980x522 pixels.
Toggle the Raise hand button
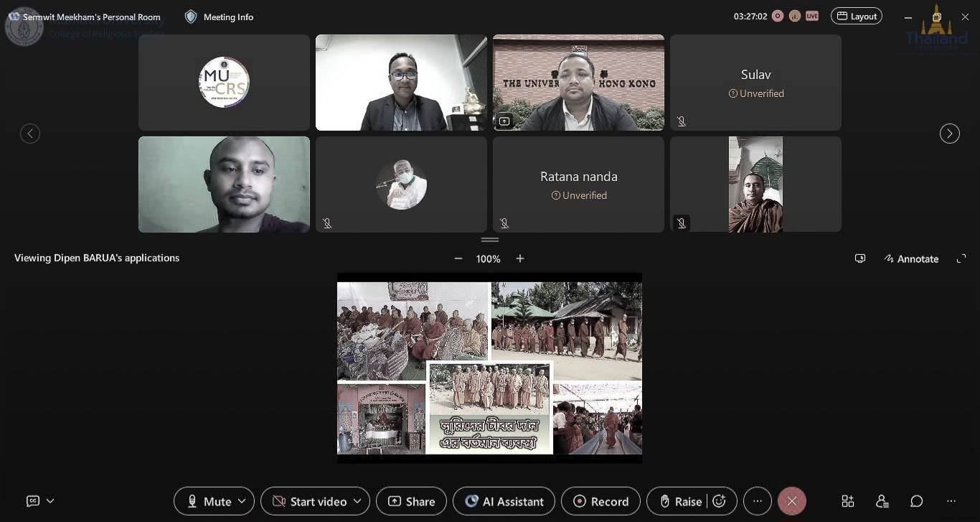click(x=680, y=501)
